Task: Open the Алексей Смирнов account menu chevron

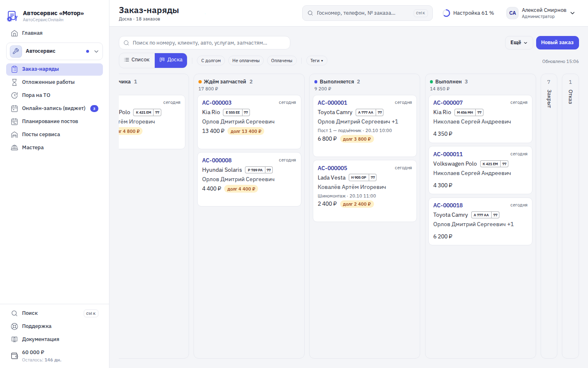Action: tap(572, 13)
